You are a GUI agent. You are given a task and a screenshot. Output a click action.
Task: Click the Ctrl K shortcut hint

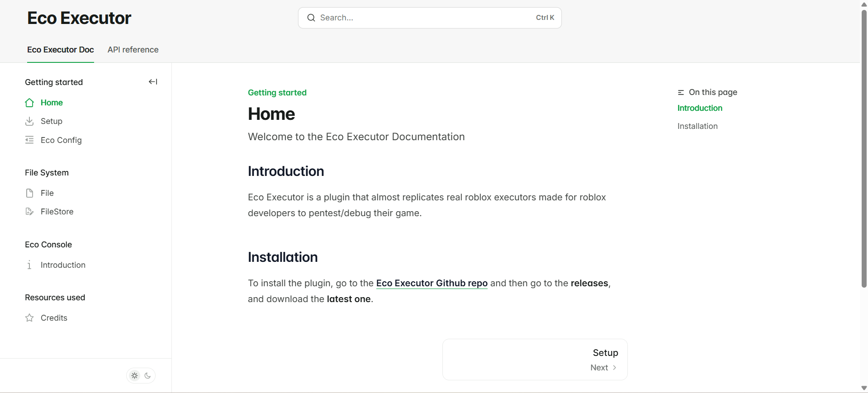(x=545, y=18)
